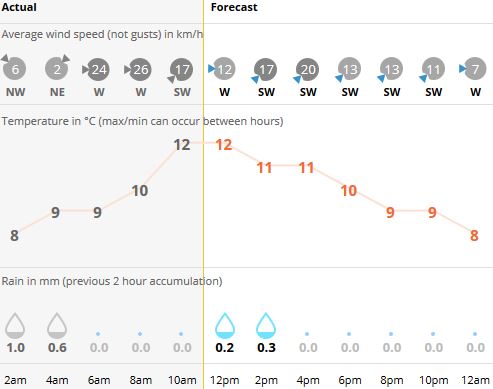The width and height of the screenshot is (493, 389).
Task: Click the 6pm forecast temperature value 10
Action: point(349,191)
